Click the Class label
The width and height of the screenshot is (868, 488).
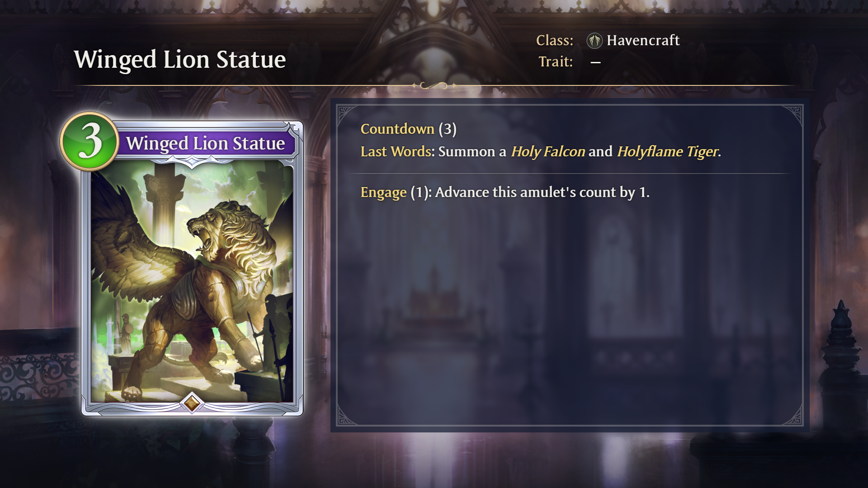pos(555,40)
